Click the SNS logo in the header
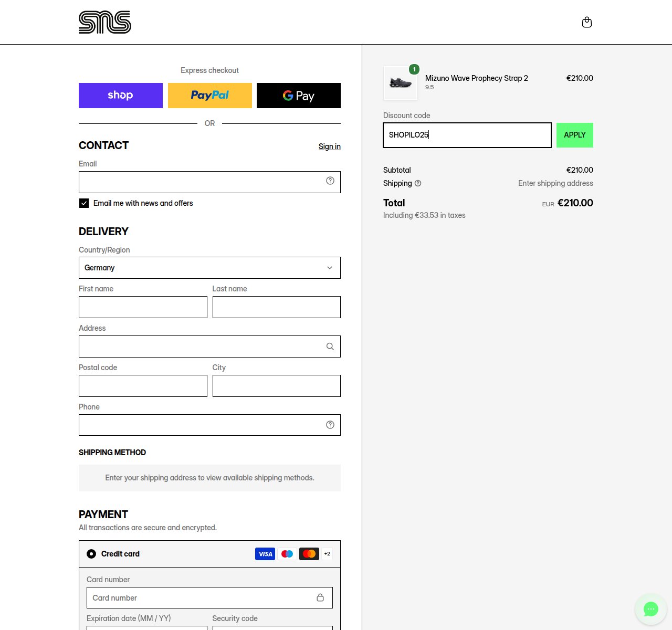This screenshot has width=672, height=630. [x=105, y=22]
